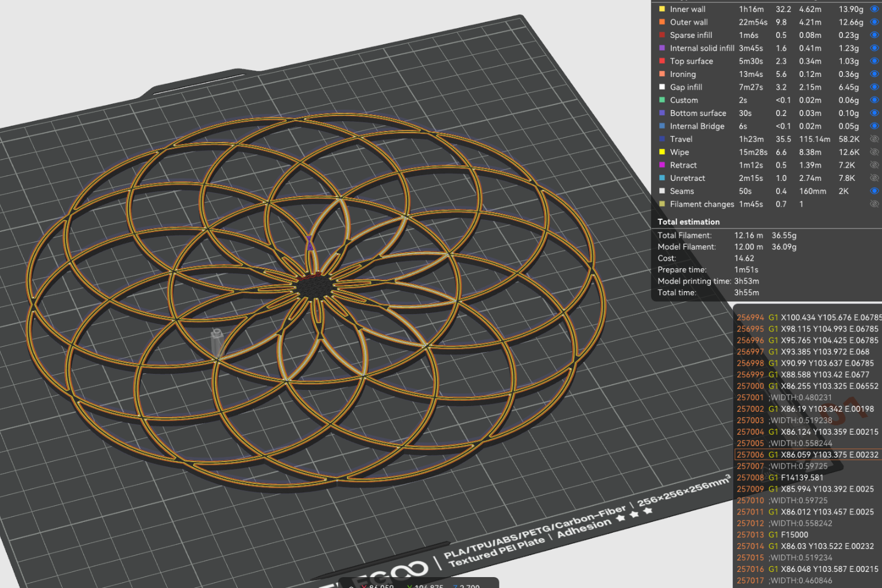Show Unretract points in preview

(875, 178)
